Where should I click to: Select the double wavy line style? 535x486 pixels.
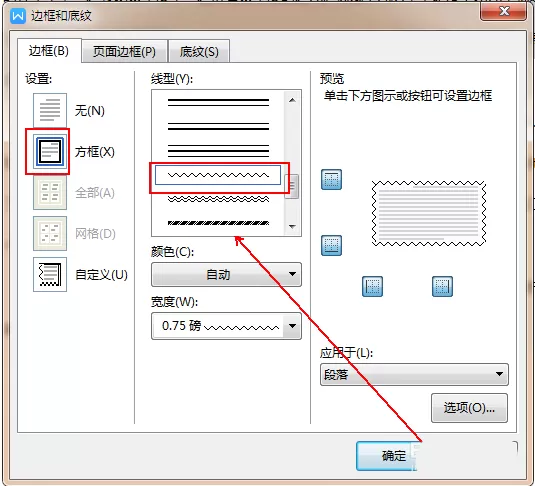point(218,199)
